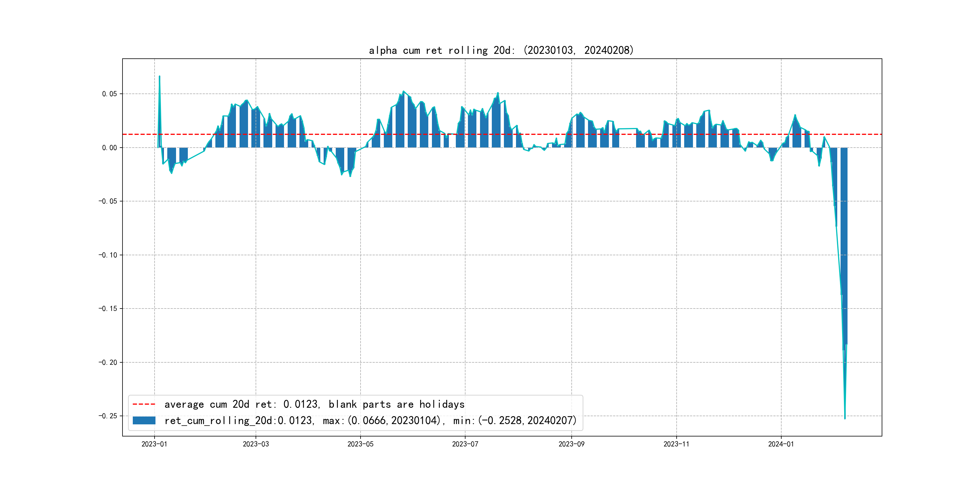This screenshot has width=980, height=490.
Task: Click the blue bar swatch in the legend
Action: click(144, 420)
